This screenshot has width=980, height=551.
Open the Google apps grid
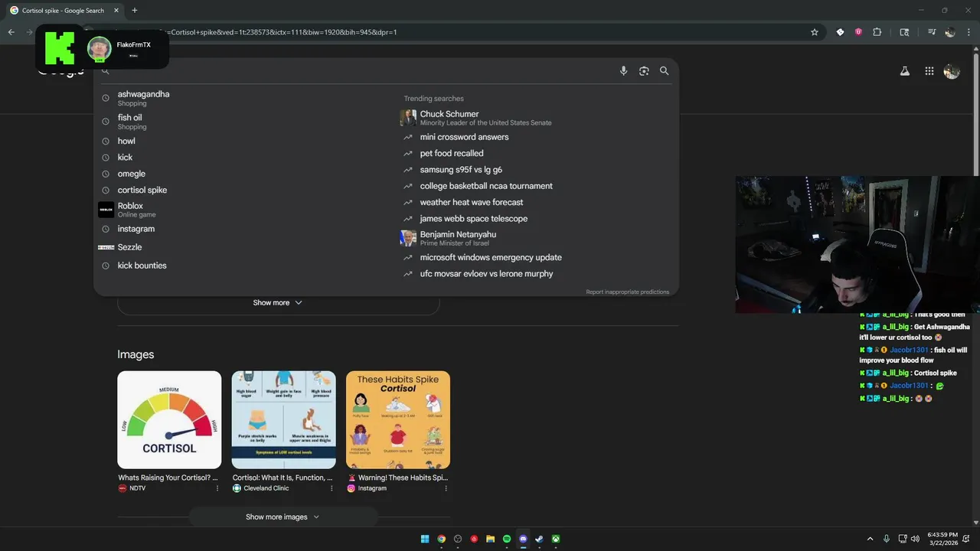929,71
